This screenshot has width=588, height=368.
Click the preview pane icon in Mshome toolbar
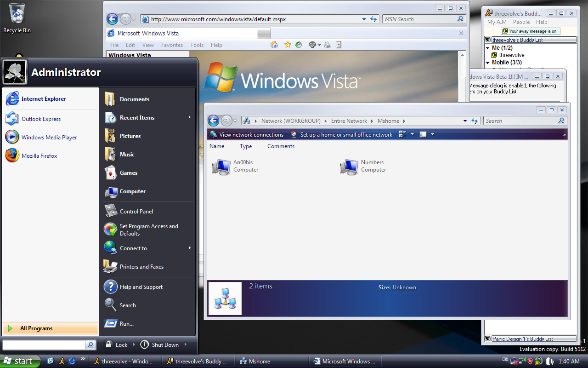tap(423, 134)
